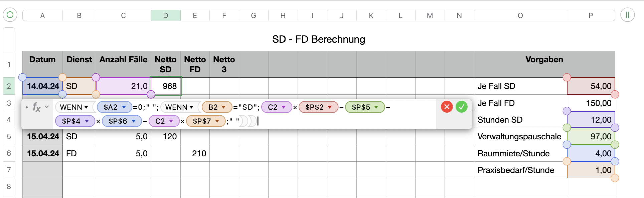The height and width of the screenshot is (198, 644).
Task: Open the first WENN function dropdown arrow
Action: [86, 107]
